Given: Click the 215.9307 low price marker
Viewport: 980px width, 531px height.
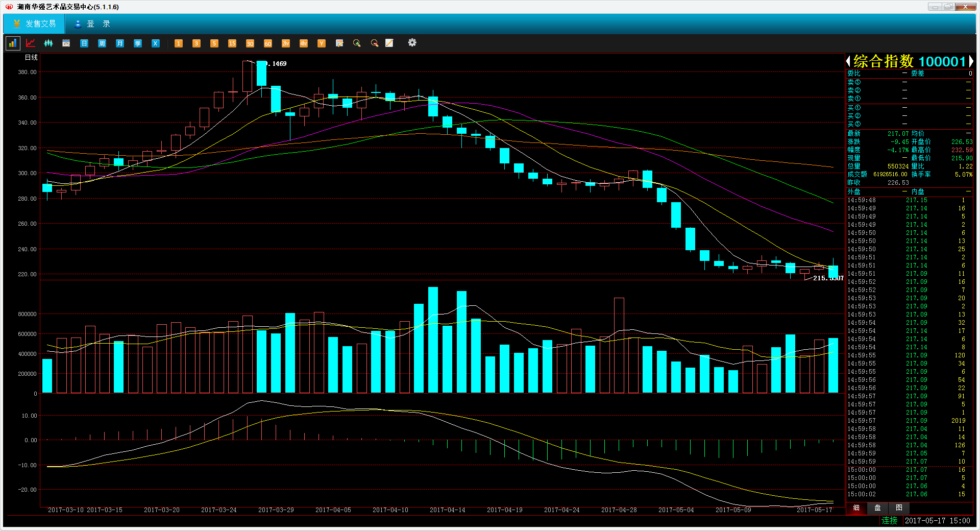Looking at the screenshot, I should 828,278.
